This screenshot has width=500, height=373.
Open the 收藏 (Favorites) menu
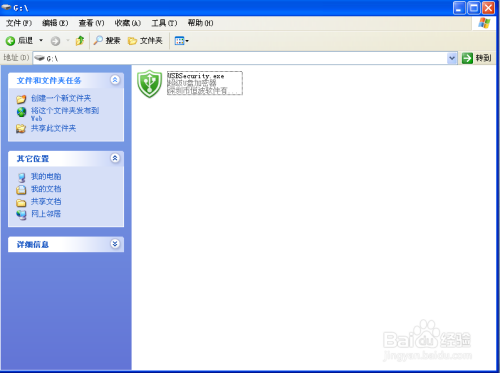[x=128, y=23]
